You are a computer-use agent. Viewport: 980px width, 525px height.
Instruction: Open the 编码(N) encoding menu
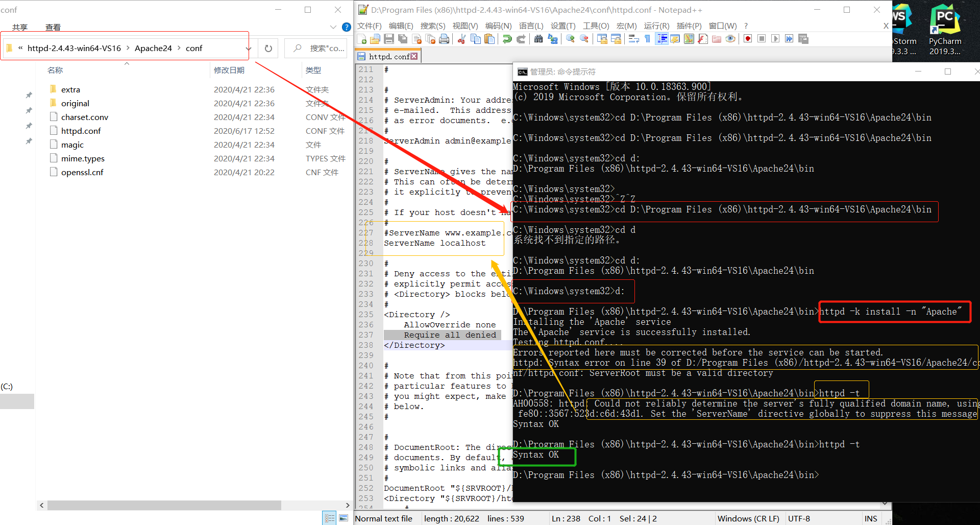[x=498, y=26]
